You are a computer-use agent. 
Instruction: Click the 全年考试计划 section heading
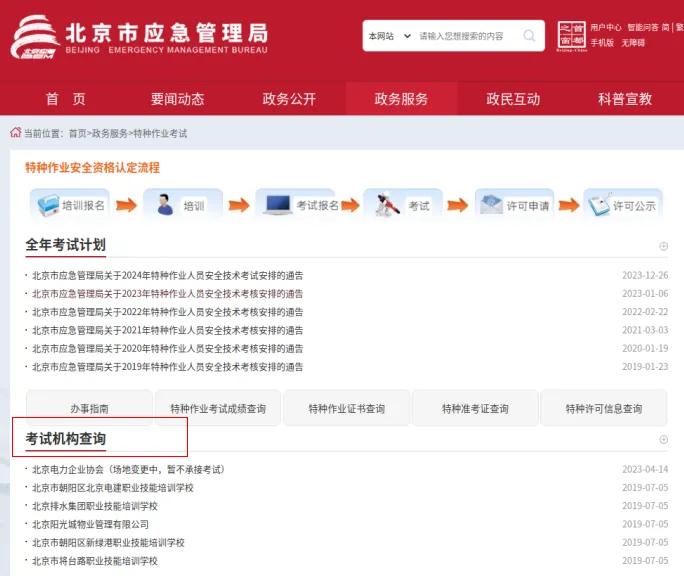pos(65,245)
